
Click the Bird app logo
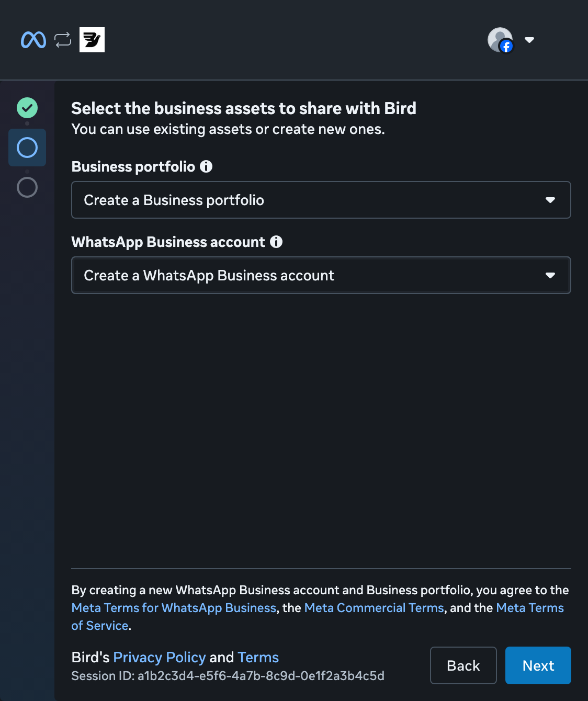92,40
